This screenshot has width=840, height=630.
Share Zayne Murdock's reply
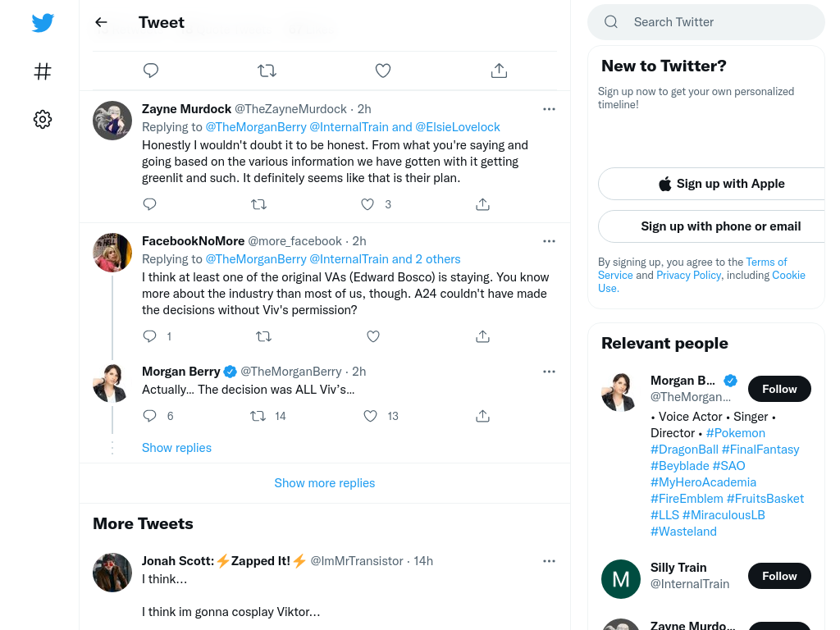(482, 204)
